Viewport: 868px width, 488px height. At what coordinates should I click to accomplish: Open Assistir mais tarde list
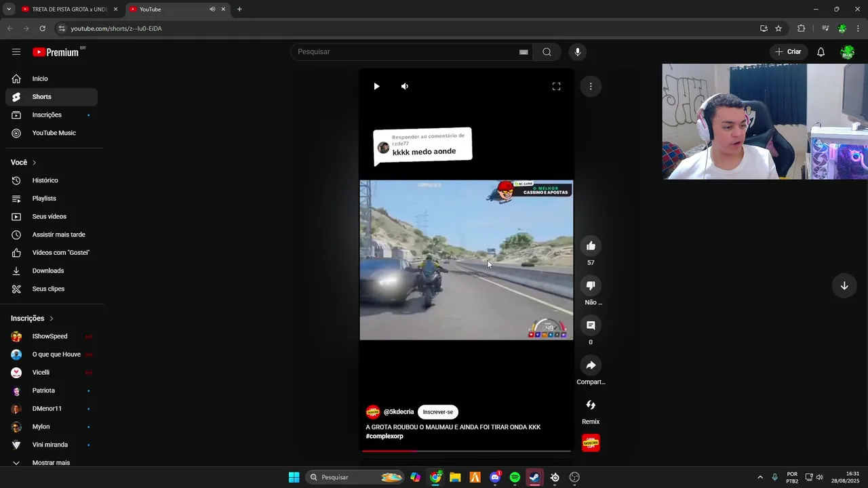point(52,235)
